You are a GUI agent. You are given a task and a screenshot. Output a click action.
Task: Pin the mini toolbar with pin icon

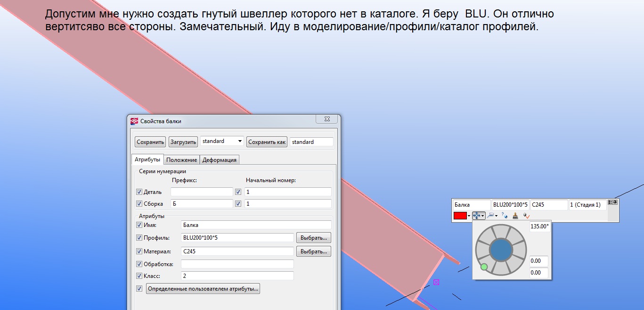(x=615, y=202)
